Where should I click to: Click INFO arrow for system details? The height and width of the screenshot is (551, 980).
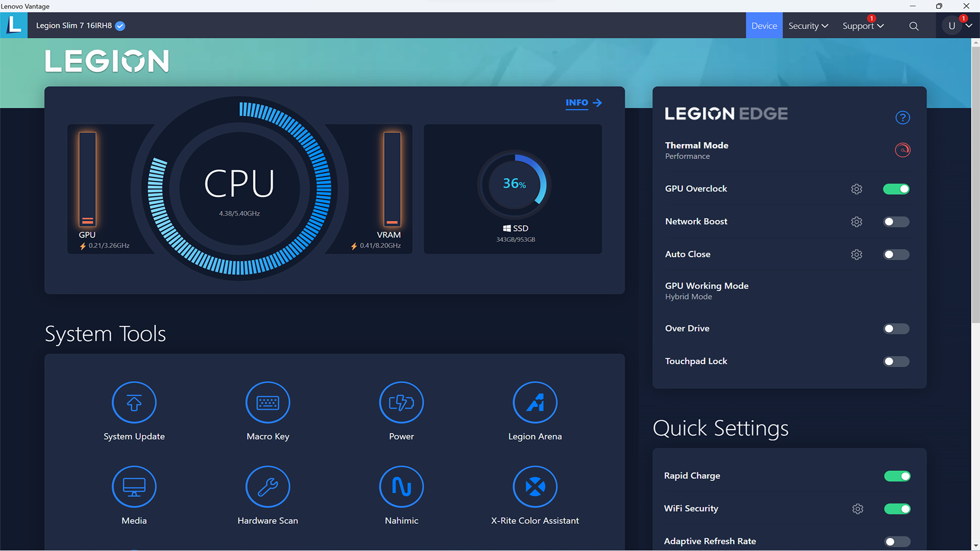583,102
